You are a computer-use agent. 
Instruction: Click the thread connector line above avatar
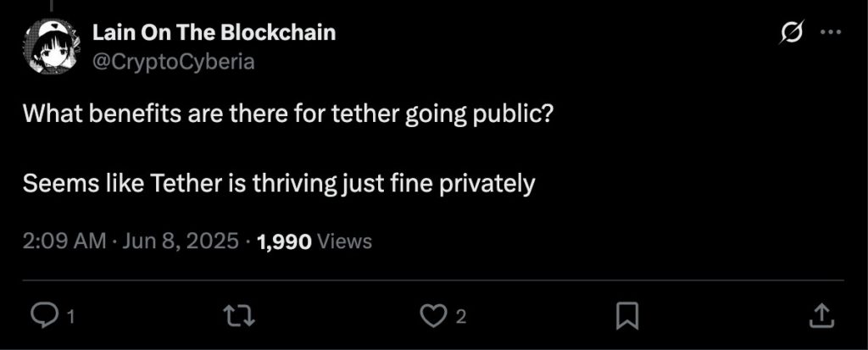tap(50, 5)
